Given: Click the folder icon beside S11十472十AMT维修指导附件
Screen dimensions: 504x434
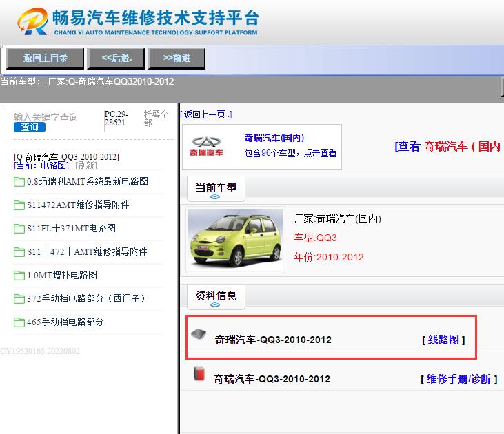Looking at the screenshot, I should coord(19,252).
